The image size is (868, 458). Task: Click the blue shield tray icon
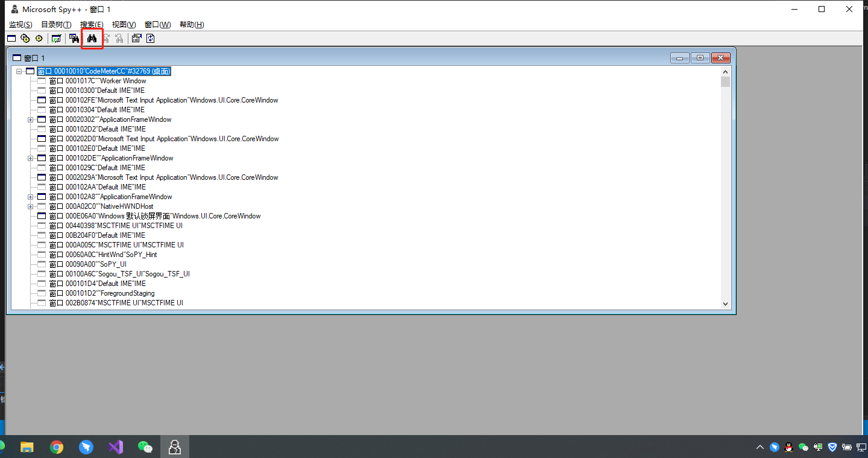pyautogui.click(x=832, y=447)
